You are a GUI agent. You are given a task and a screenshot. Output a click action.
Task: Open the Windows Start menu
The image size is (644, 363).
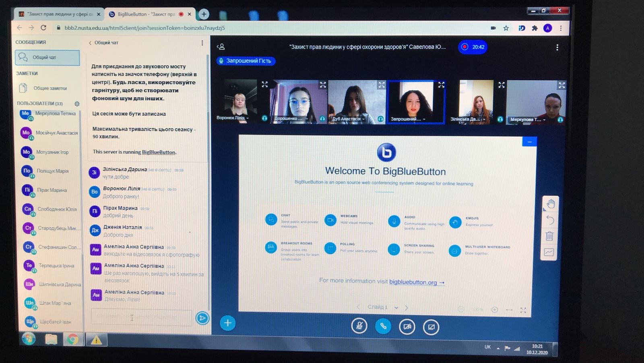(29, 339)
